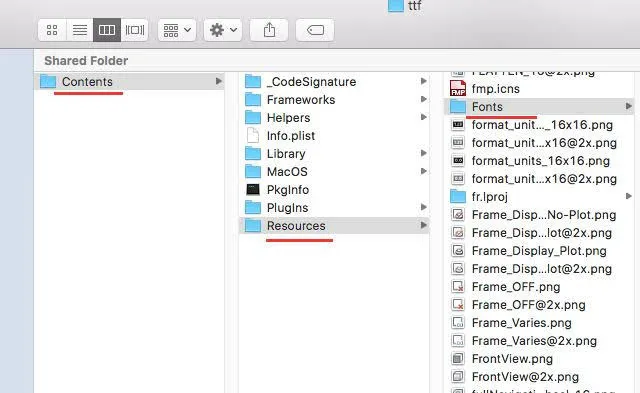Click icon of Frame_Varies.png
The height and width of the screenshot is (393, 640).
click(x=458, y=322)
